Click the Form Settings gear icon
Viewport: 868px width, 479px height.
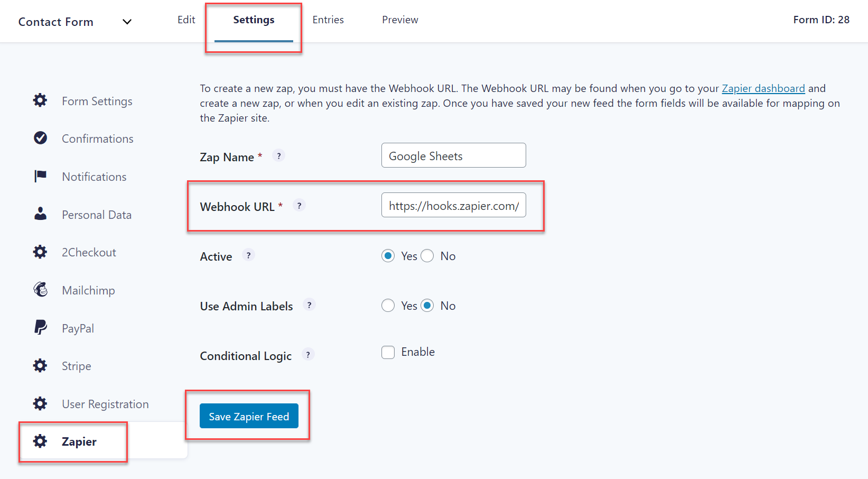(x=40, y=100)
